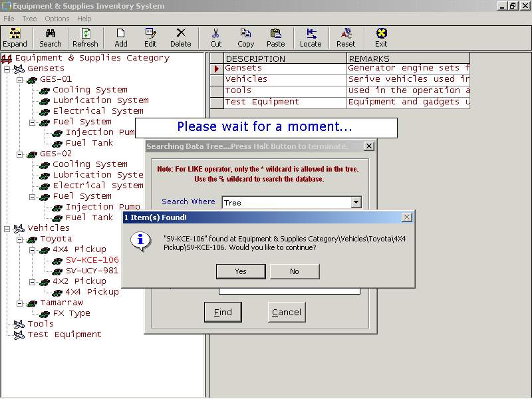532x399 pixels.
Task: Collapse 4X4 Pickup under Toyota
Action: click(x=32, y=250)
